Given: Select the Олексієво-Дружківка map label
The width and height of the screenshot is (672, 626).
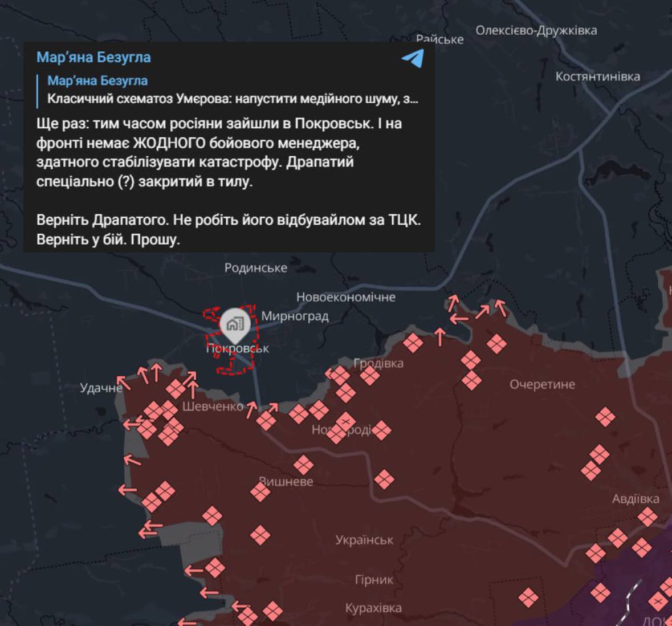Looking at the screenshot, I should tap(536, 30).
